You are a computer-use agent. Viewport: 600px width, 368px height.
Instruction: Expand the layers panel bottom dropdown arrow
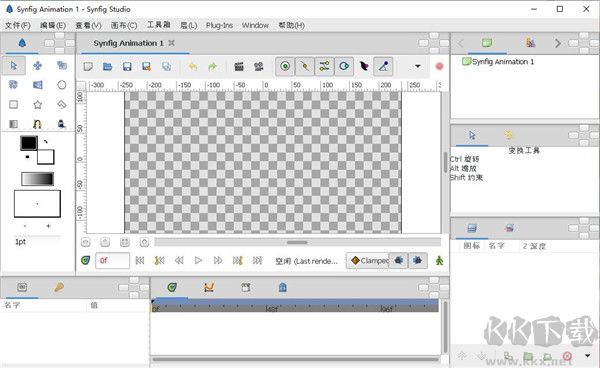588,355
